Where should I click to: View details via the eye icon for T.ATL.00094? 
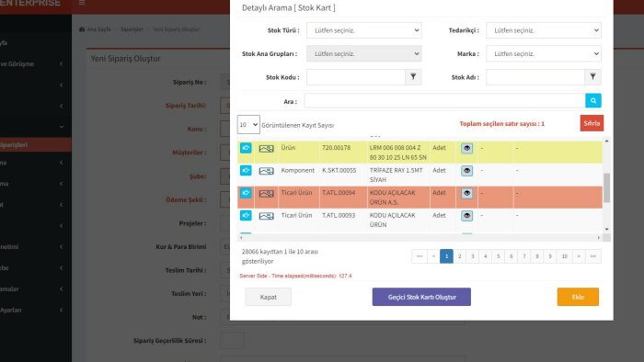coord(466,193)
